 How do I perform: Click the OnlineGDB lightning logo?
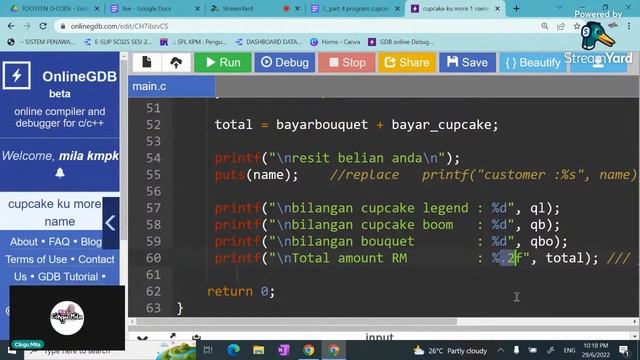(x=17, y=76)
